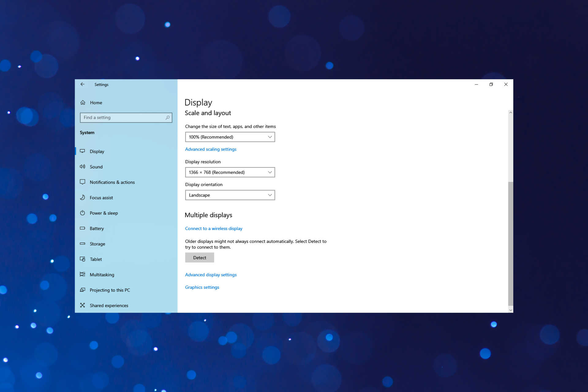588x392 pixels.
Task: Click the Battery icon in sidebar
Action: (83, 228)
